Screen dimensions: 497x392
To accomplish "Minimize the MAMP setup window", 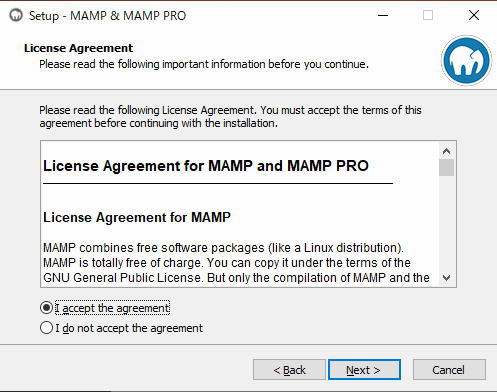I will [x=383, y=15].
